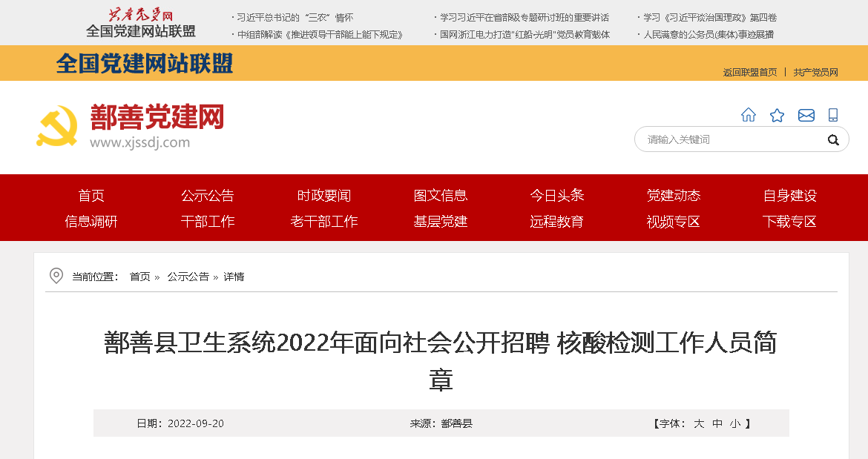Open the 时政要闻 navigation item
The height and width of the screenshot is (459, 868).
[324, 195]
